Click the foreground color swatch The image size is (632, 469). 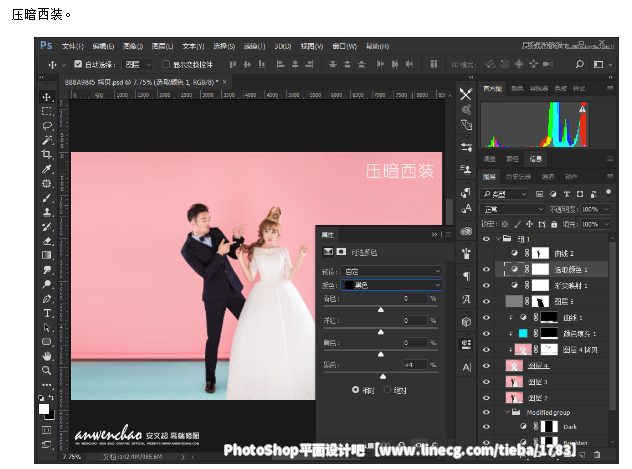(44, 409)
